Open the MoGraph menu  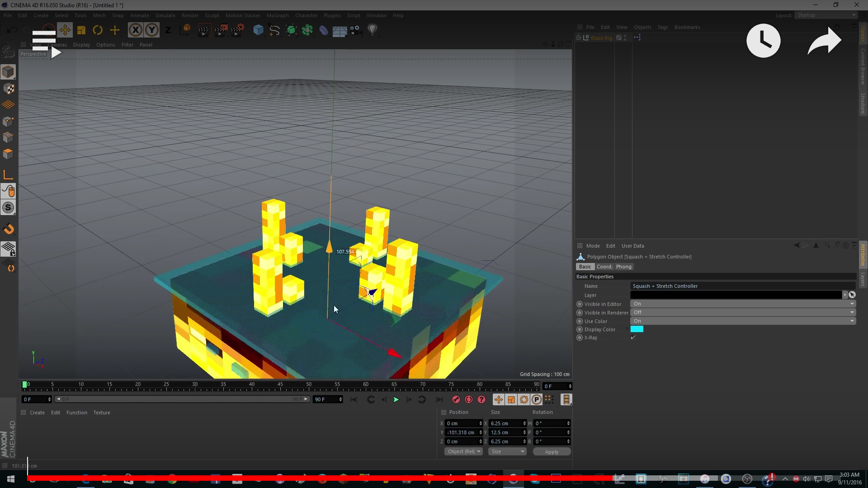click(277, 15)
